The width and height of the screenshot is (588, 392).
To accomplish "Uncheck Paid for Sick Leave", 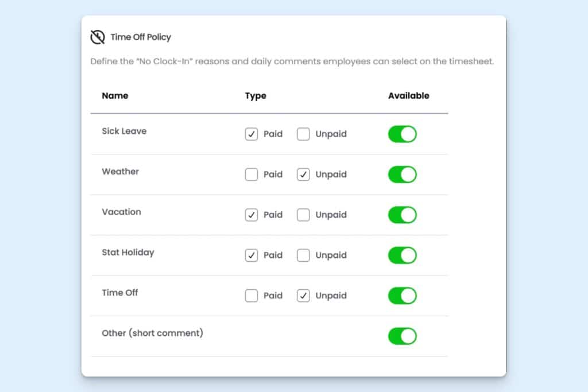I will [x=252, y=134].
